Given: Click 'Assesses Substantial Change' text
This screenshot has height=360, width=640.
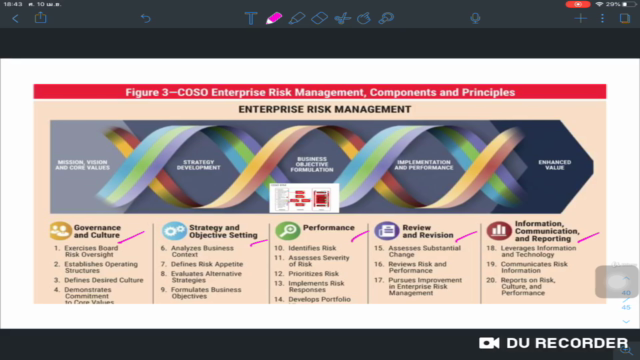Looking at the screenshot, I should [x=424, y=251].
